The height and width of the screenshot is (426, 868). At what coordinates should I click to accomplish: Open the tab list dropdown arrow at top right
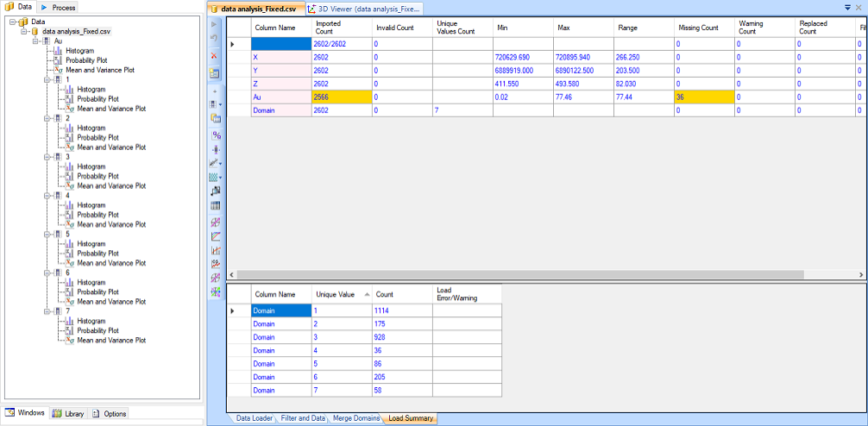click(847, 8)
